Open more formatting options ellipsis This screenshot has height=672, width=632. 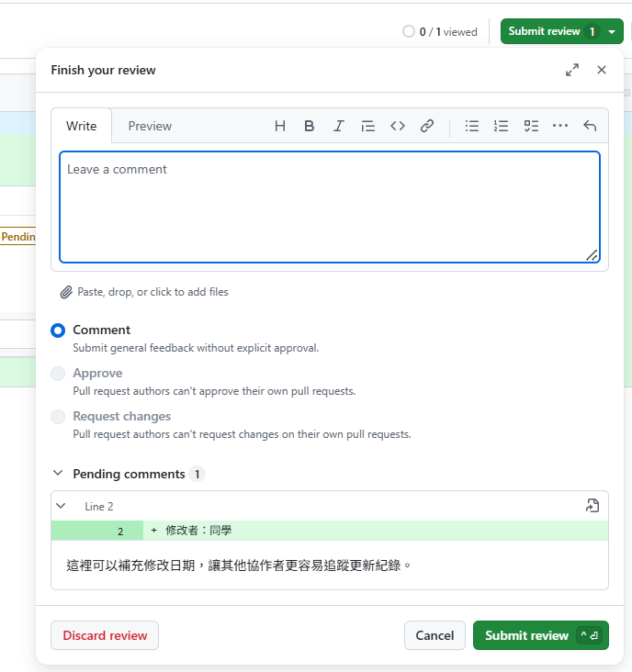point(560,126)
